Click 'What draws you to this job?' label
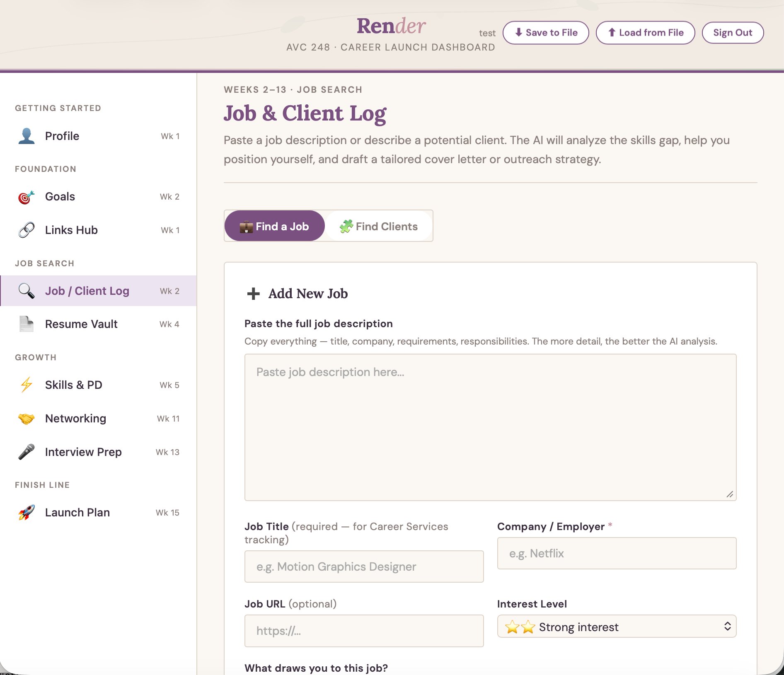 pyautogui.click(x=316, y=668)
